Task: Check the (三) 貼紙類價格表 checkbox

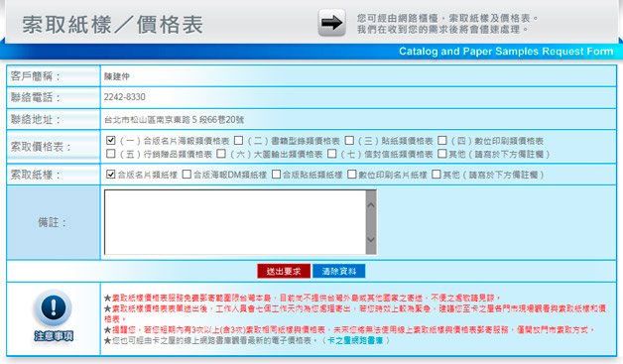Action: tap(349, 140)
